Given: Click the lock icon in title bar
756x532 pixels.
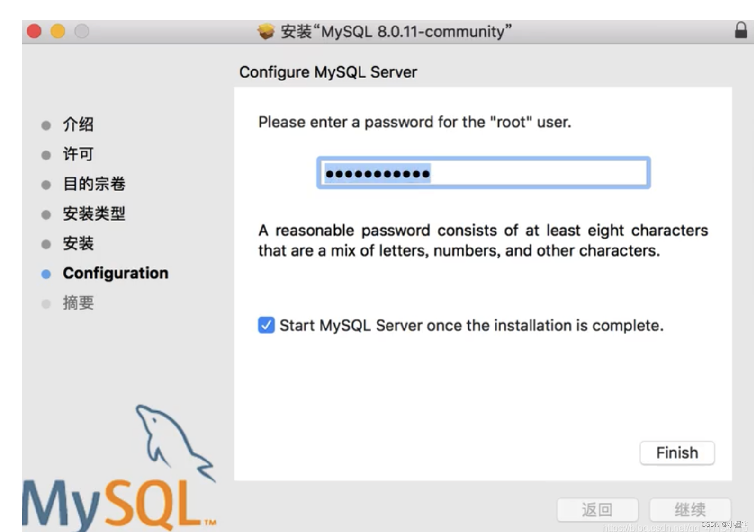Looking at the screenshot, I should [x=741, y=30].
